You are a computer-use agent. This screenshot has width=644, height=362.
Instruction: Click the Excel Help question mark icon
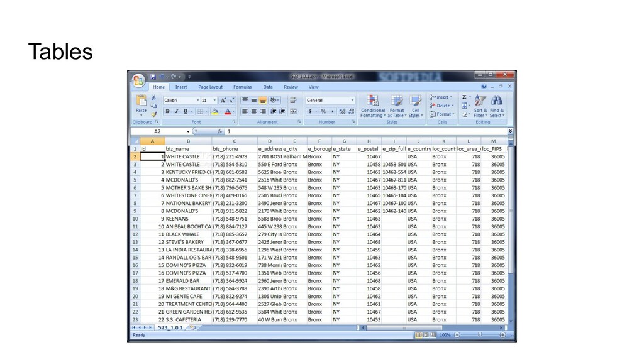pos(484,87)
